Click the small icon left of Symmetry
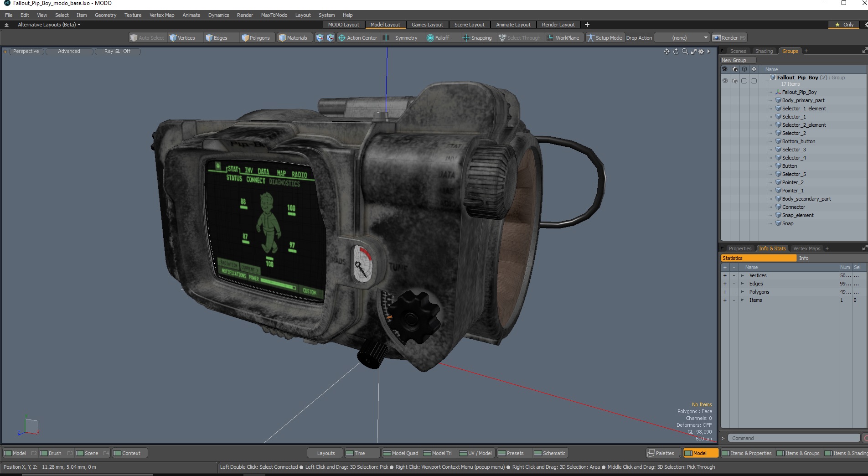The height and width of the screenshot is (476, 868). click(386, 38)
